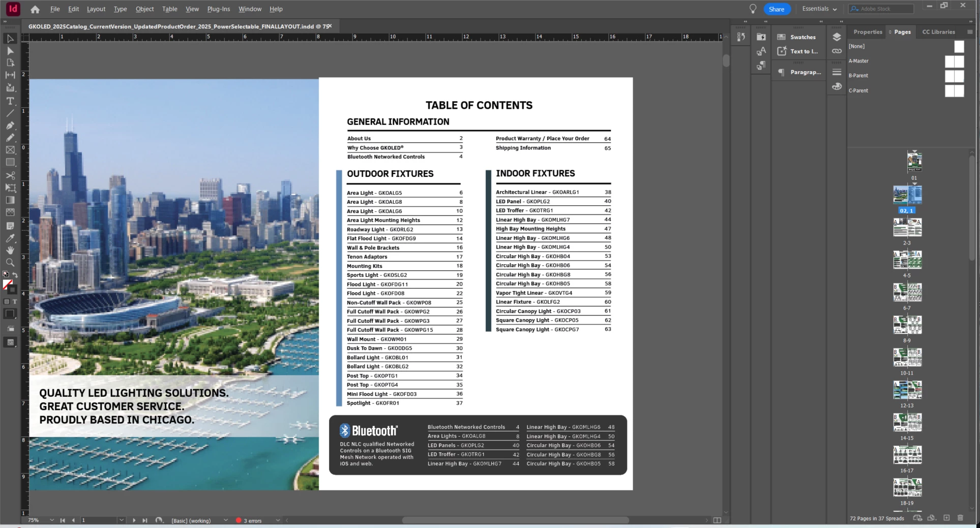
Task: Click the home icon in the top bar
Action: pos(35,9)
